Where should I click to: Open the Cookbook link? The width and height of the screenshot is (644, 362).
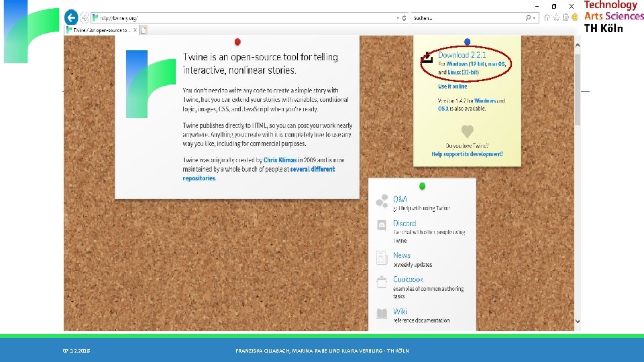[x=408, y=280]
